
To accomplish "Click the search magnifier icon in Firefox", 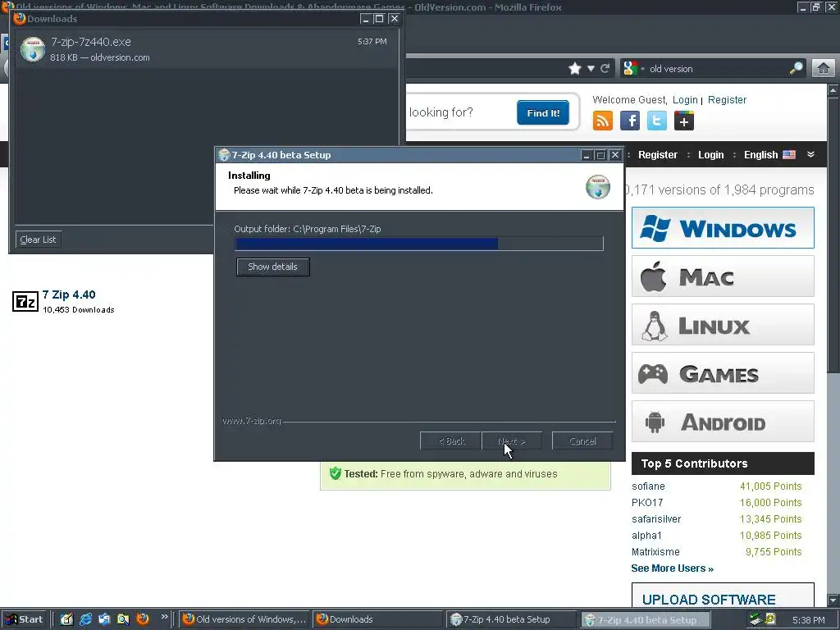I will tap(796, 68).
